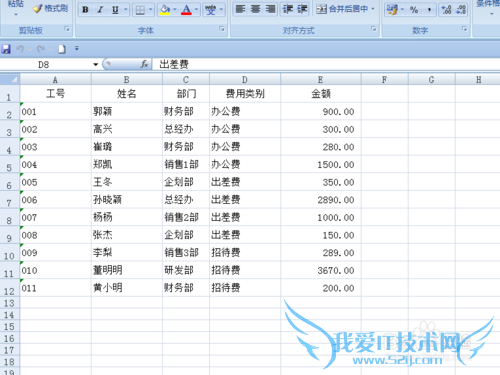
Task: Toggle Italic formatting
Action: tap(100, 10)
